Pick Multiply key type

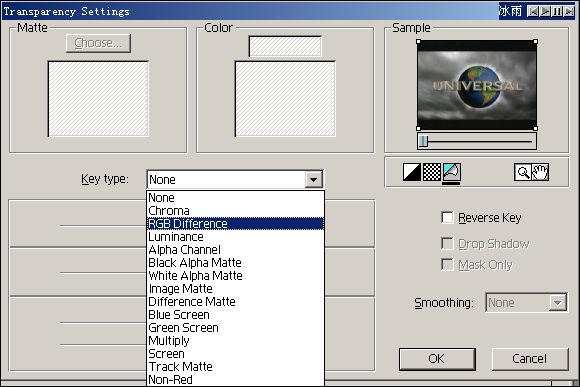(235, 341)
